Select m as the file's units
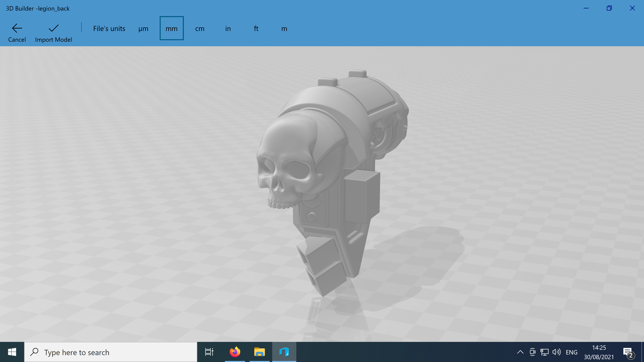Viewport: 644px width, 362px height. click(284, 28)
